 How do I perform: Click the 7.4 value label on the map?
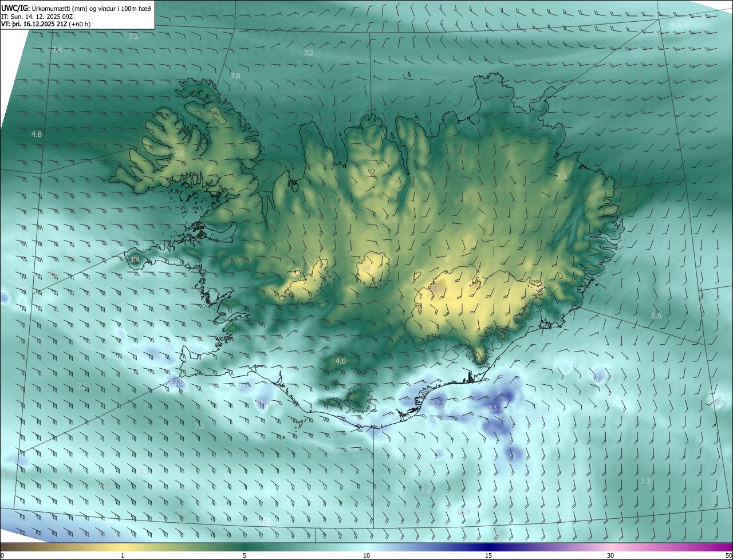(x=56, y=51)
